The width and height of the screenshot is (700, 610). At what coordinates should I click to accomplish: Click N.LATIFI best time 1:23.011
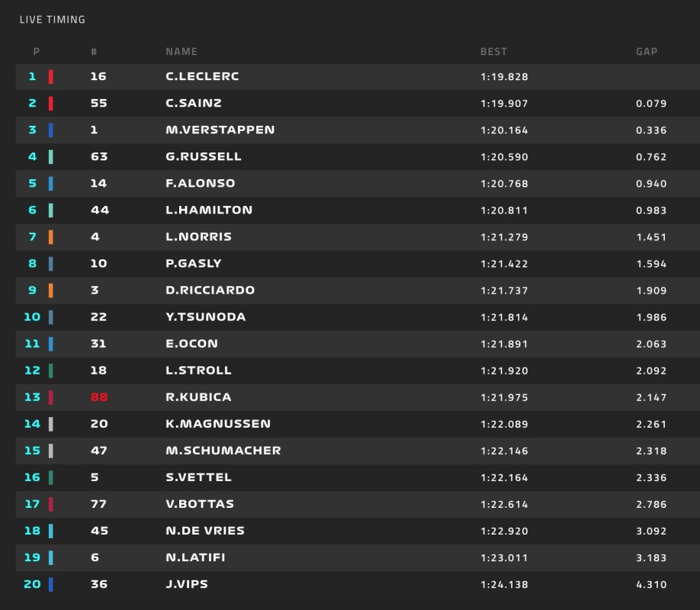coord(504,557)
